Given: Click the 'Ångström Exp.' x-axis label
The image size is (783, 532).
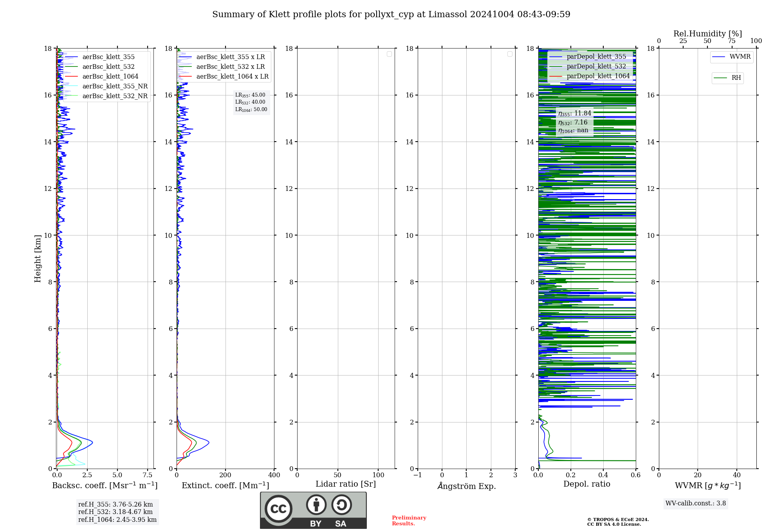Looking at the screenshot, I should [467, 486].
